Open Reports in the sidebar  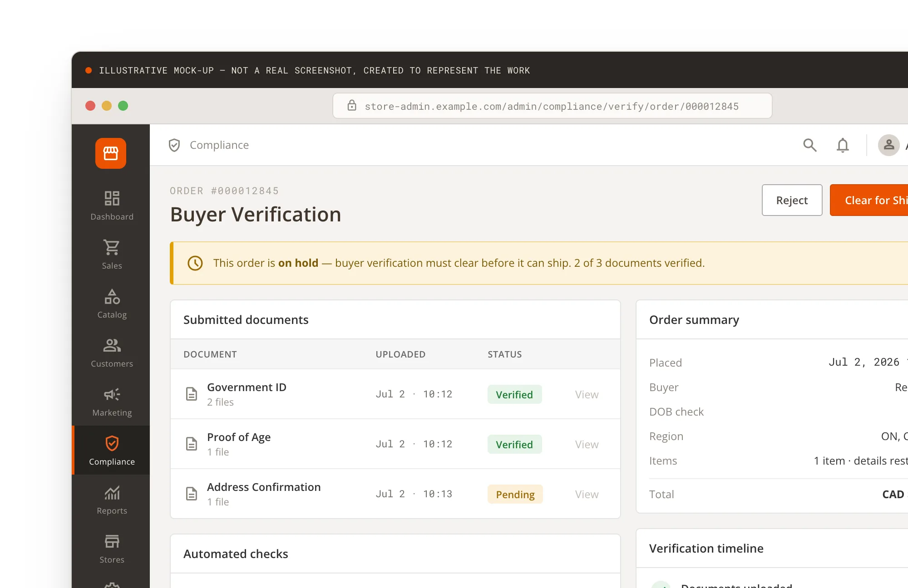click(112, 500)
